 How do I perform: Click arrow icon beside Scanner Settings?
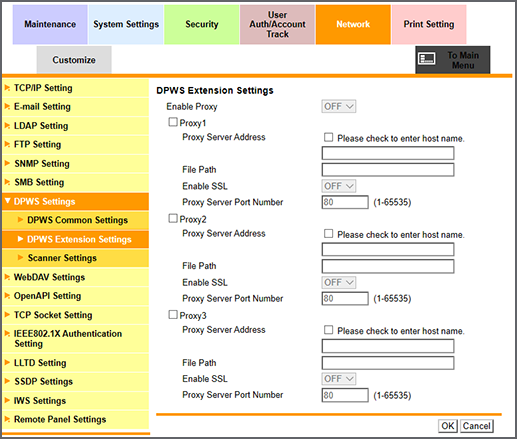click(20, 258)
